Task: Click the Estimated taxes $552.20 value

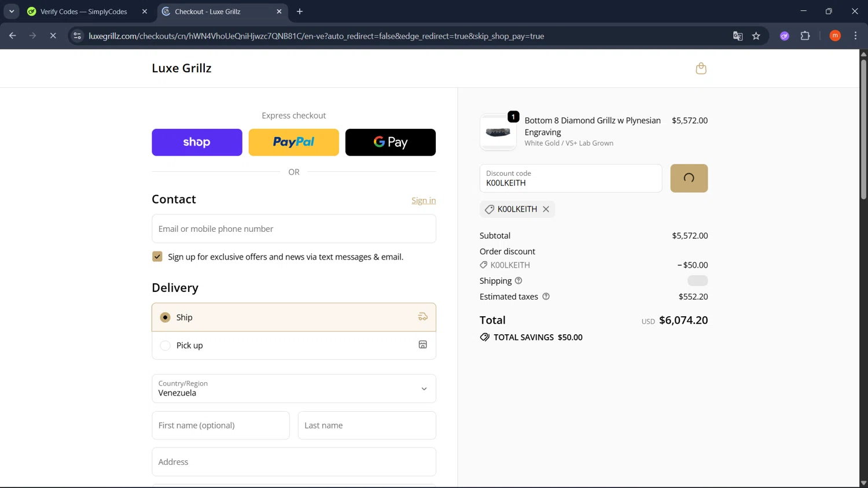Action: pos(693,297)
